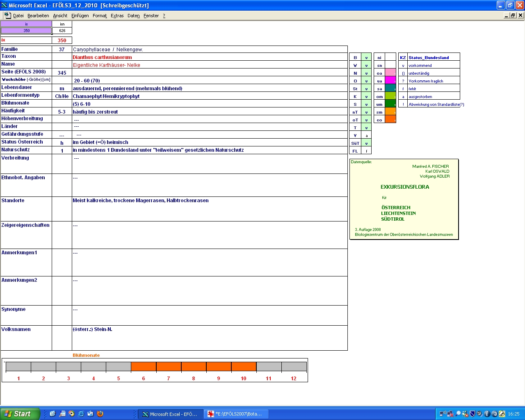Viewport: 525px width, 420px height.
Task: Select the pink 'oa' color cell
Action: click(x=390, y=73)
